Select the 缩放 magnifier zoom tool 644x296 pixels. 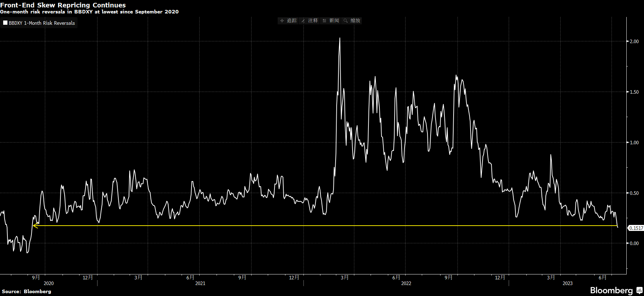coord(352,21)
